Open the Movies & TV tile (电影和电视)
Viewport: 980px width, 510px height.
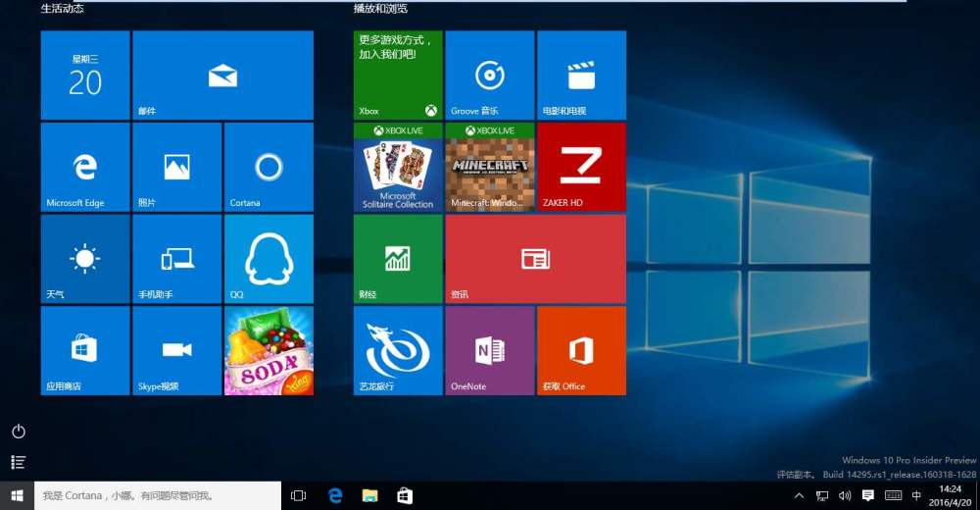point(582,76)
